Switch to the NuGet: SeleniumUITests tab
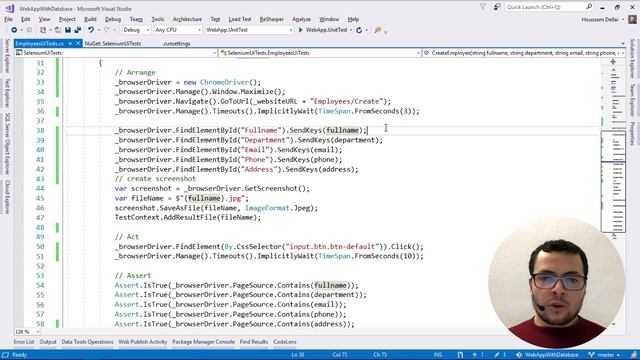 tap(113, 43)
